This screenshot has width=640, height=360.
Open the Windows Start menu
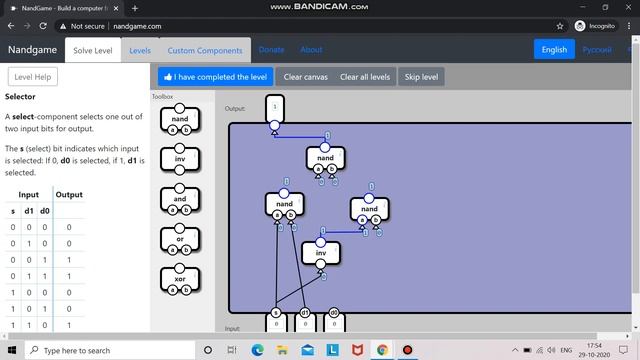pos(12,350)
